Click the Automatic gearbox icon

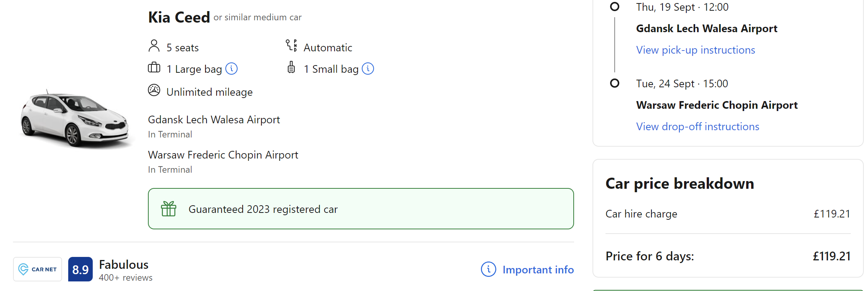(x=291, y=45)
